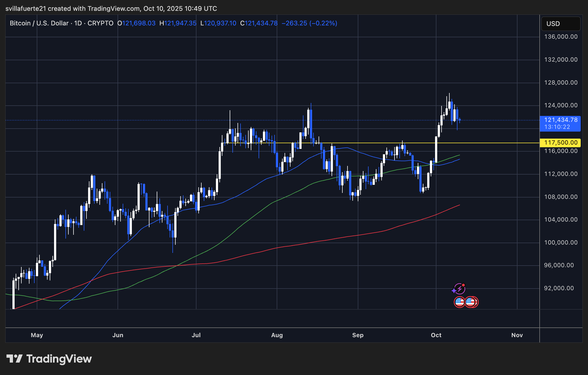Click the svillafuerte21 attribution text
This screenshot has height=375, width=588.
[26, 8]
